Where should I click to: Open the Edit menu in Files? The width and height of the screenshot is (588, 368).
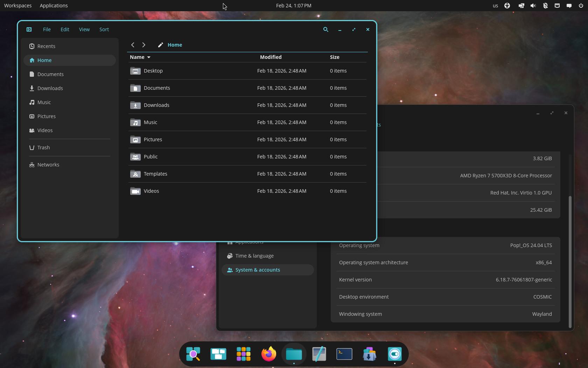point(65,29)
